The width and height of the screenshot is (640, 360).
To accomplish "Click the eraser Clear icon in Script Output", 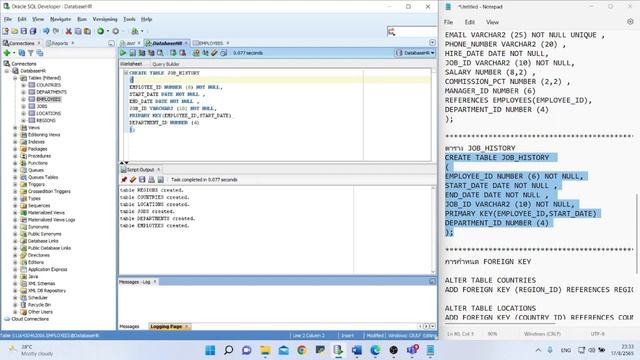I will (133, 180).
